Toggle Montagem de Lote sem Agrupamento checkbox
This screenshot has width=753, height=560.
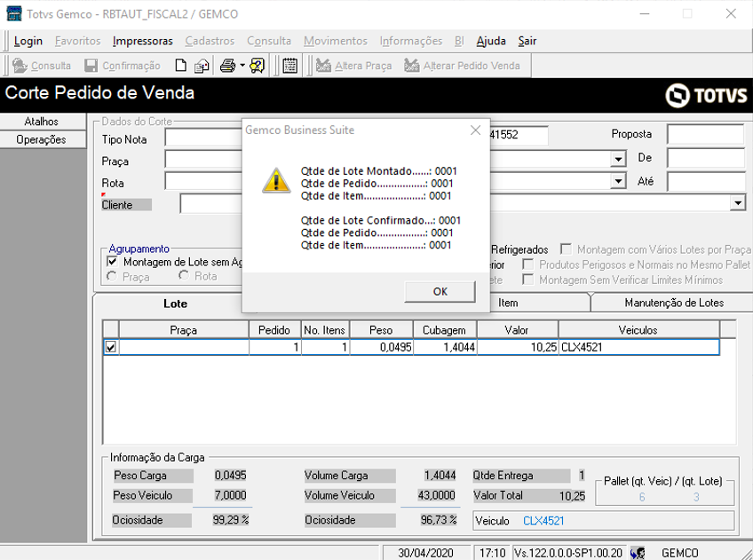tap(112, 262)
